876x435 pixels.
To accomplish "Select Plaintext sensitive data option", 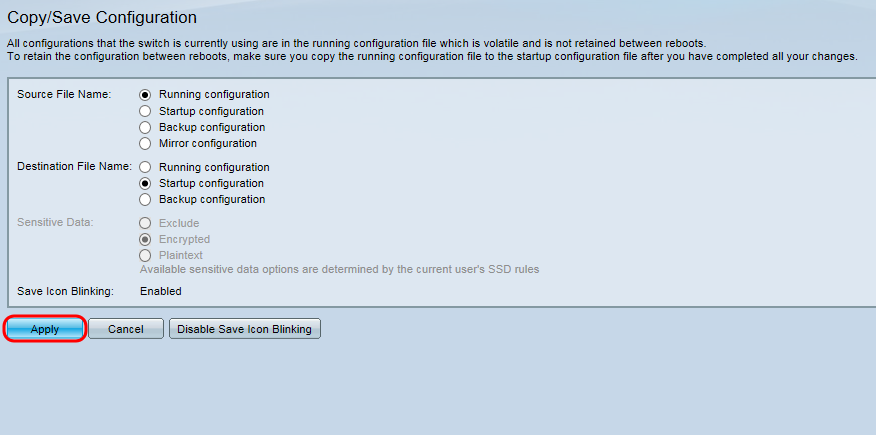I will click(145, 256).
